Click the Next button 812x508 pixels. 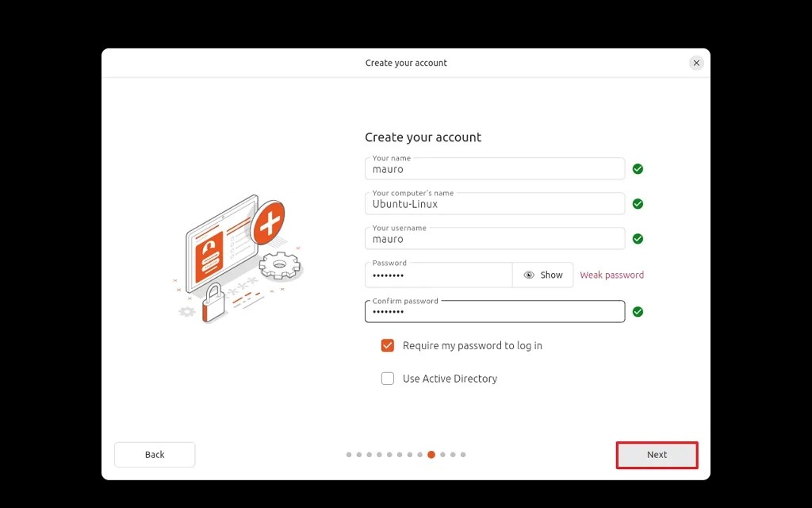click(657, 455)
